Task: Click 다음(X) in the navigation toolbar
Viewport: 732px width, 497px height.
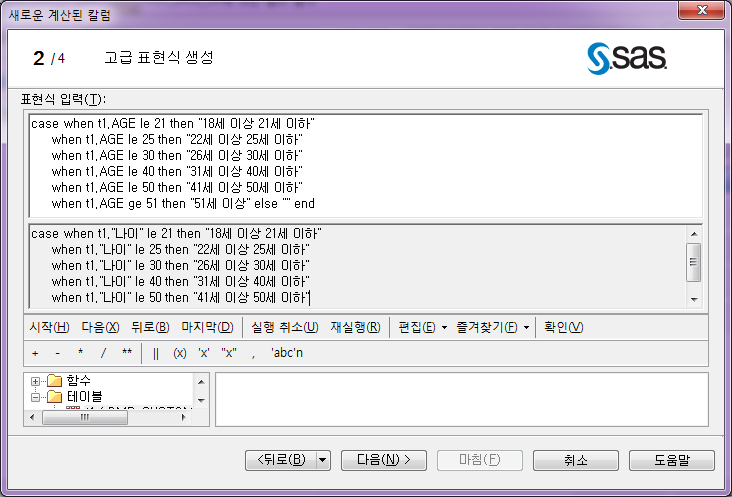Action: pos(100,327)
